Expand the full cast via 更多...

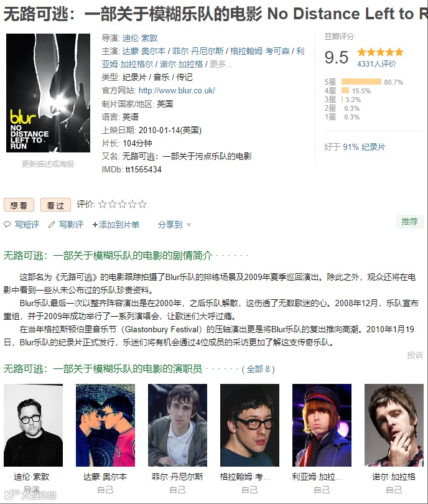pyautogui.click(x=221, y=64)
